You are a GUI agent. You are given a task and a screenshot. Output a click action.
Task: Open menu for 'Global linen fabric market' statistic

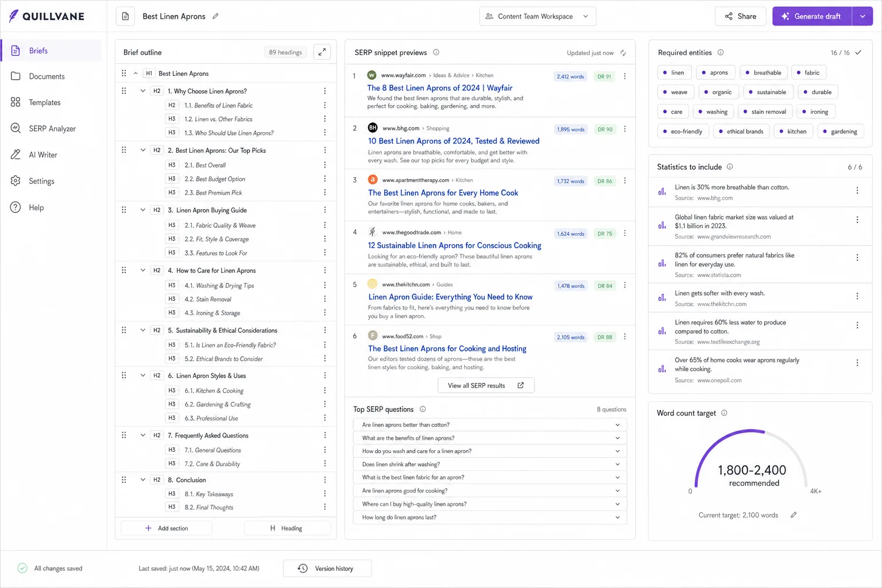click(857, 220)
